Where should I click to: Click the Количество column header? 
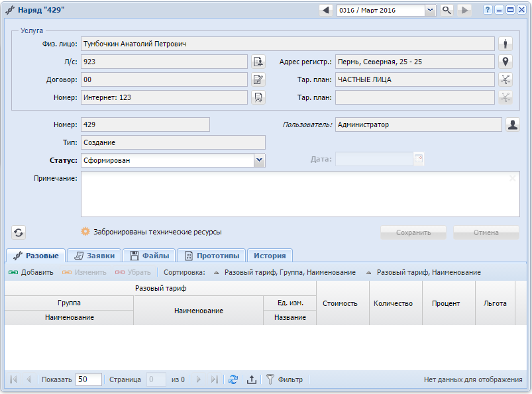click(x=396, y=303)
